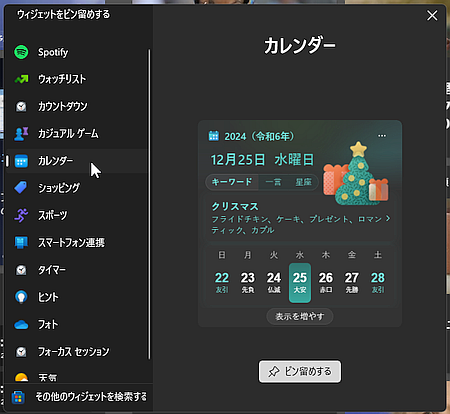This screenshot has height=414, width=450.
Task: Click the ピン留めする button
Action: coord(300,371)
